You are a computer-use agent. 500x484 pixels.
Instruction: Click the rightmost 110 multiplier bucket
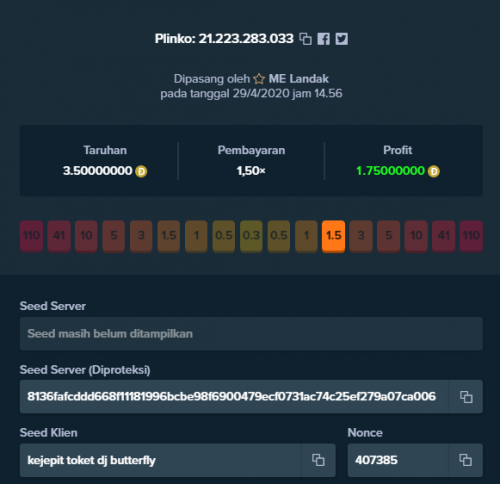pyautogui.click(x=471, y=236)
